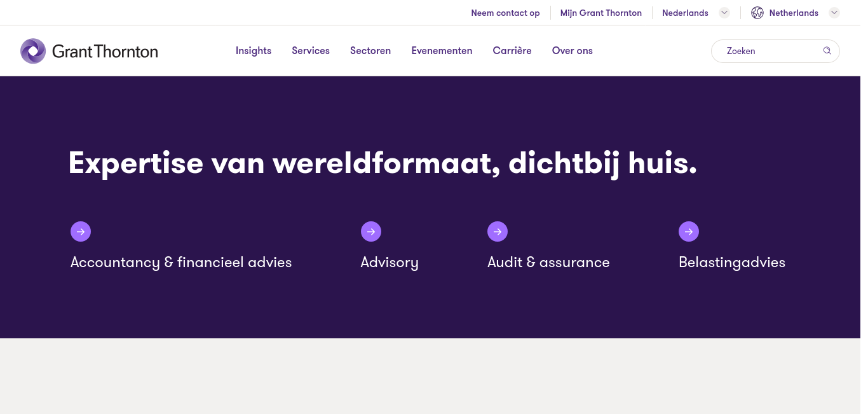Click arrow icon above Audit & assurance
868x414 pixels.
pyautogui.click(x=498, y=231)
